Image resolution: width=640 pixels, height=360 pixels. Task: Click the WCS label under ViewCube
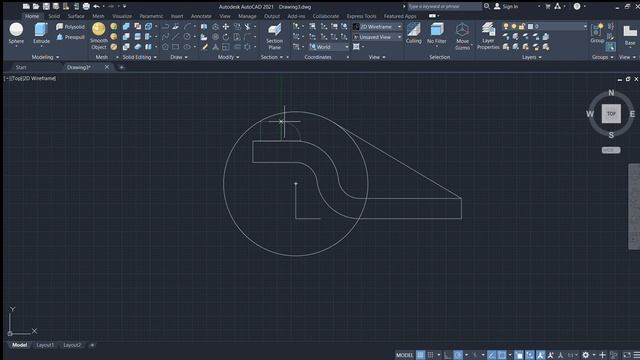[611, 150]
